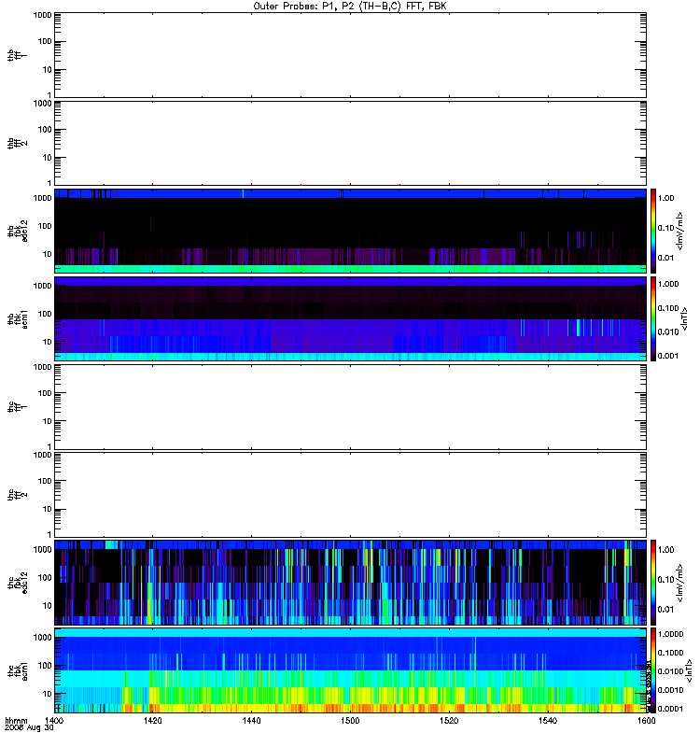Screen dimensions: 700x747
Task: Click the '100' tick of thc fbk scm1 axis
Action: pos(45,665)
